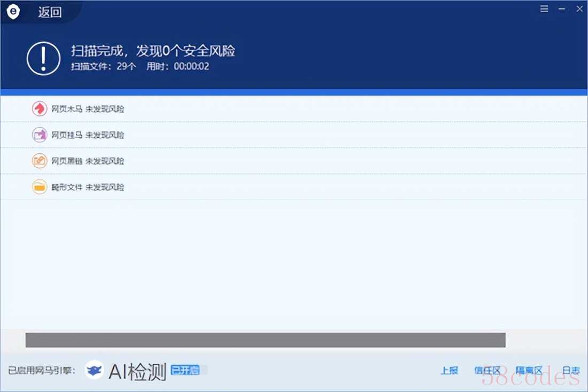The width and height of the screenshot is (588, 392).
Task: Click the gray progress bar at bottom
Action: click(266, 340)
